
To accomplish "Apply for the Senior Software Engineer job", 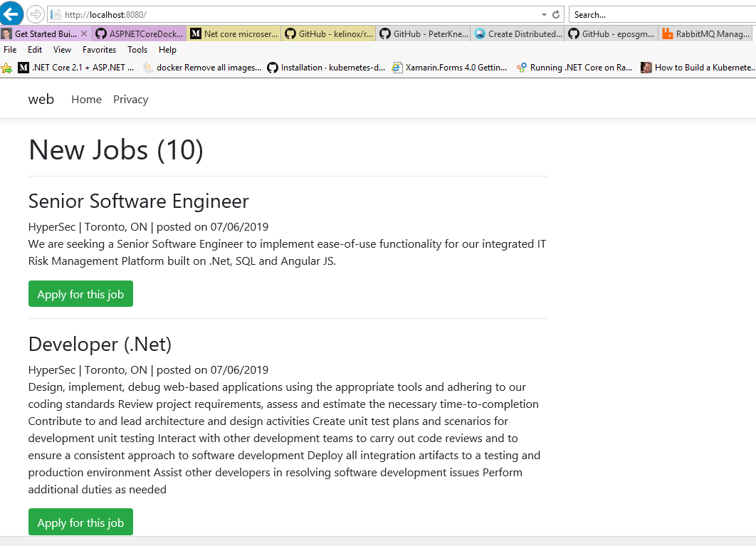I will tap(80, 294).
